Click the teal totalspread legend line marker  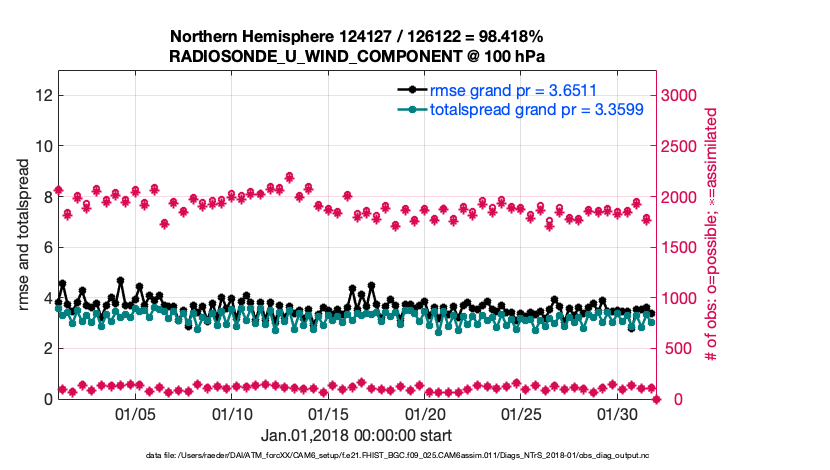[x=411, y=108]
